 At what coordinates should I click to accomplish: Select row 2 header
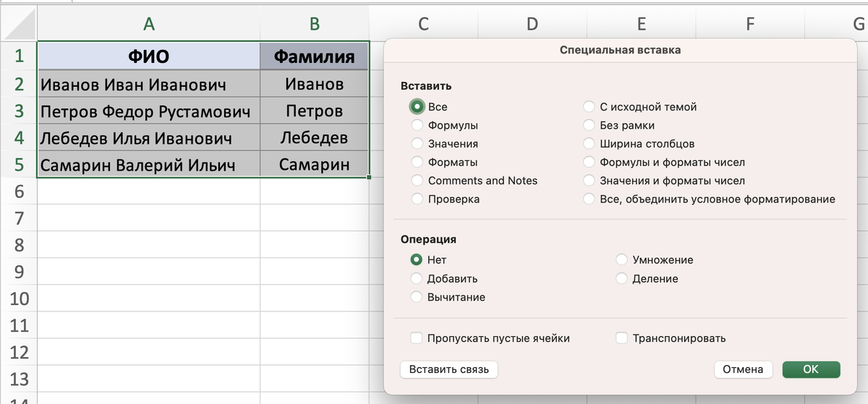(x=19, y=83)
